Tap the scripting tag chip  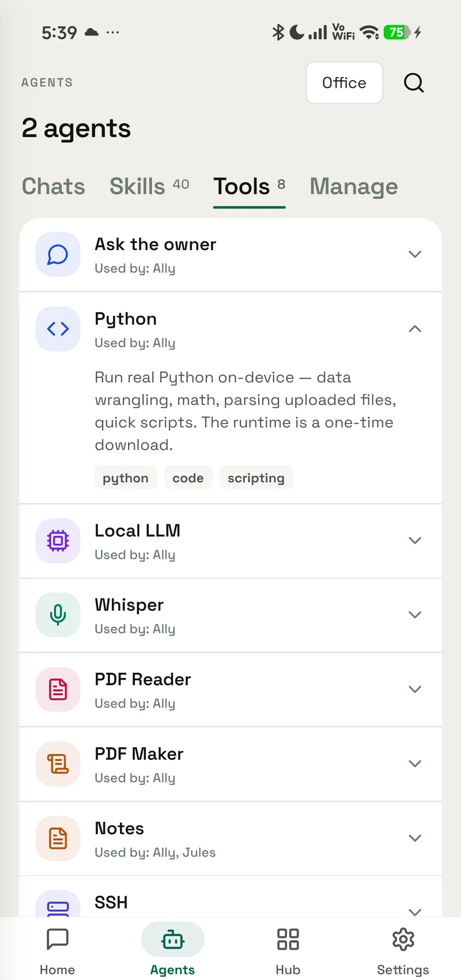(x=256, y=478)
